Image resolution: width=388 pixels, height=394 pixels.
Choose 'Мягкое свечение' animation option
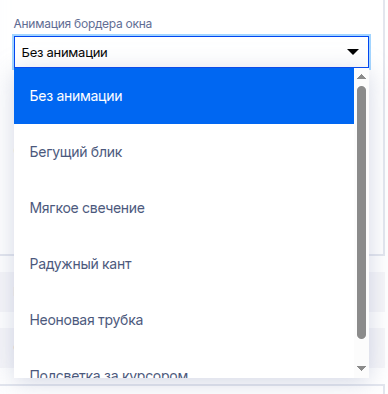[184, 208]
